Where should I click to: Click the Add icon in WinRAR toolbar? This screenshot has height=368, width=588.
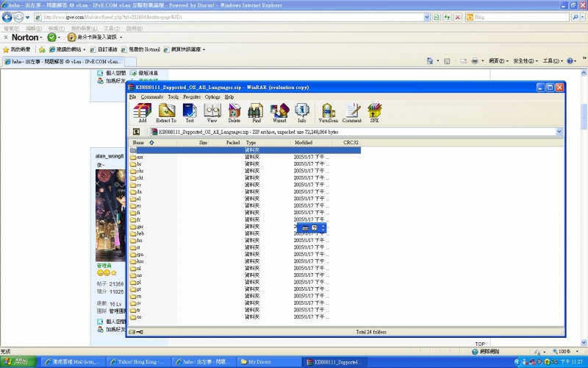tap(142, 112)
